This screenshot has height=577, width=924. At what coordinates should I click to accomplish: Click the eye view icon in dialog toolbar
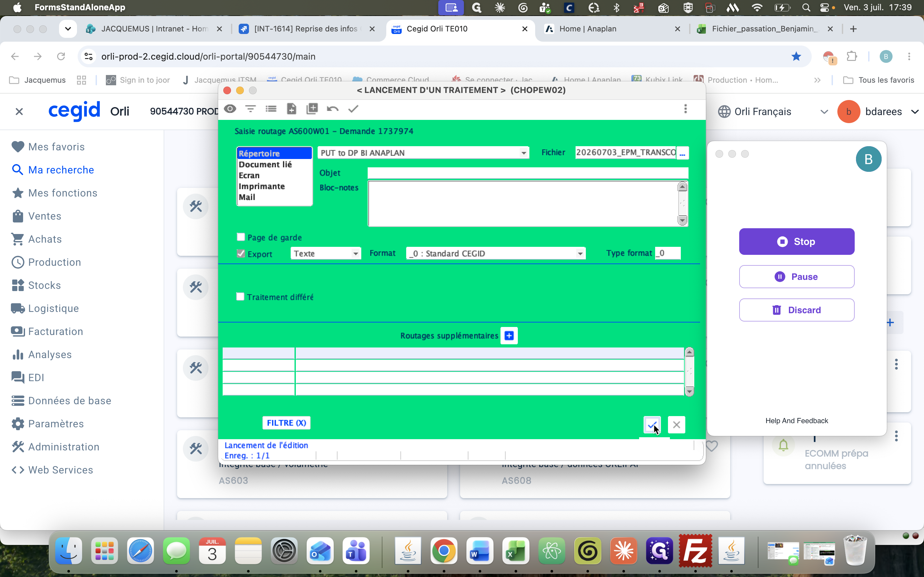coord(230,109)
